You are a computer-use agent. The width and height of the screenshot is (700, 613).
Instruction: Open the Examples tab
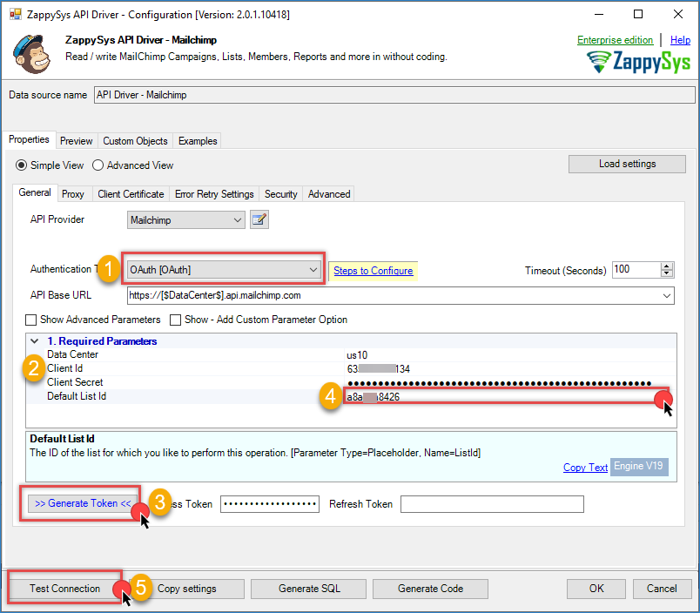point(198,141)
